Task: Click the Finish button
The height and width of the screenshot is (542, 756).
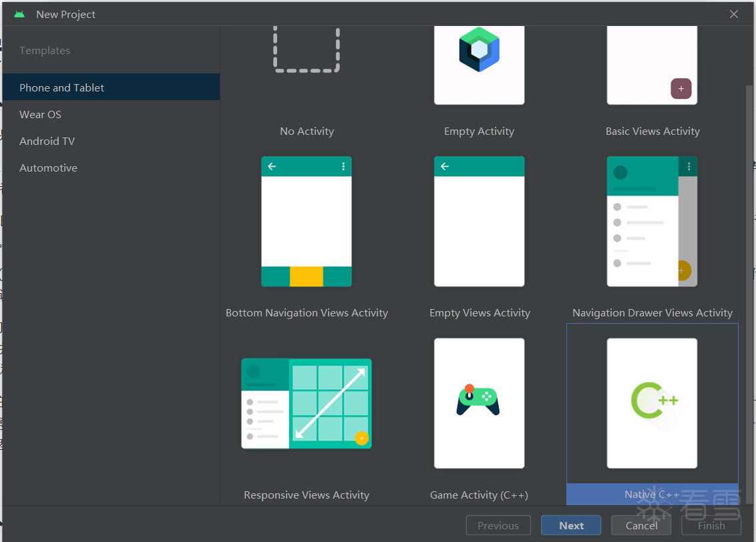Action: pyautogui.click(x=711, y=525)
